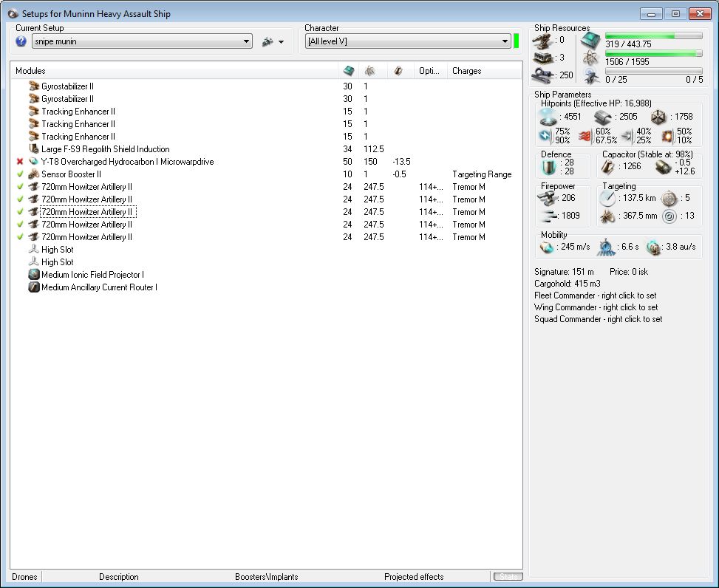Click the calibration icon showing 250
719x588 pixels.
[542, 75]
